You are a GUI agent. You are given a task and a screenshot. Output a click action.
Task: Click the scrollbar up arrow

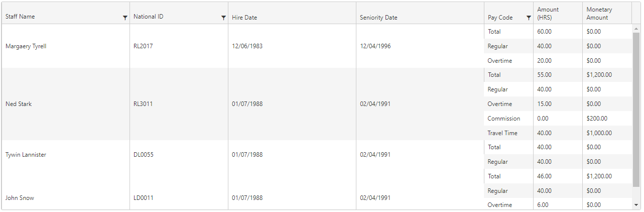[636, 28]
